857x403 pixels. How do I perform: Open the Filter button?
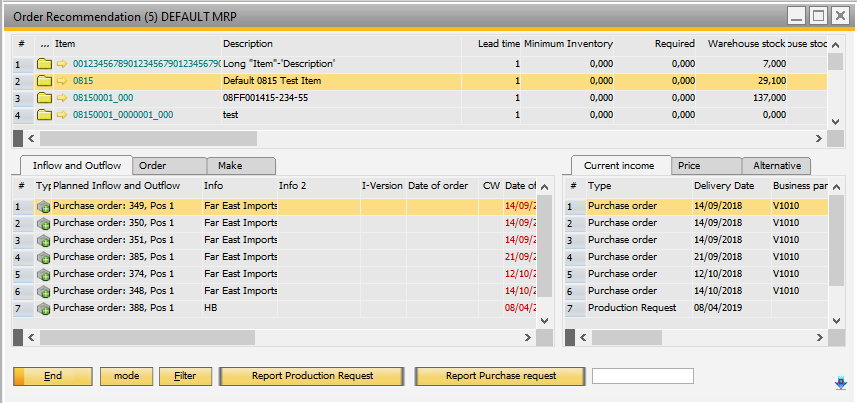[185, 376]
